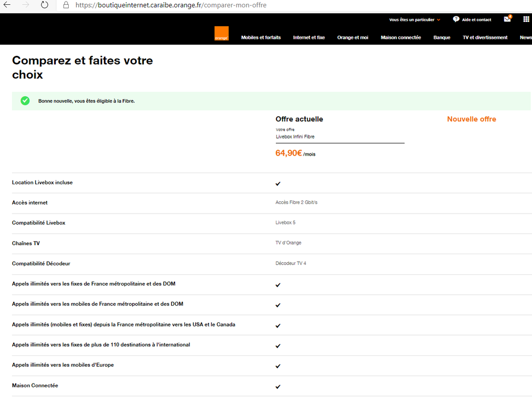Click the Aide et contact link

pyautogui.click(x=477, y=20)
